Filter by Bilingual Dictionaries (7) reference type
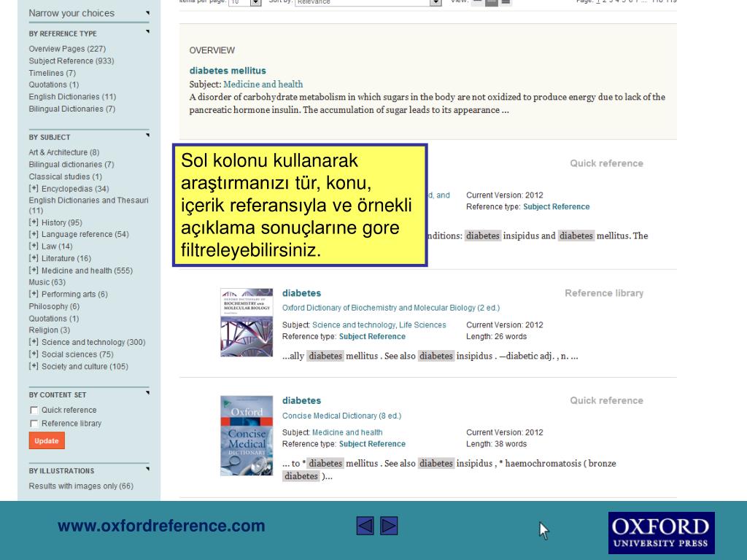 pyautogui.click(x=72, y=109)
